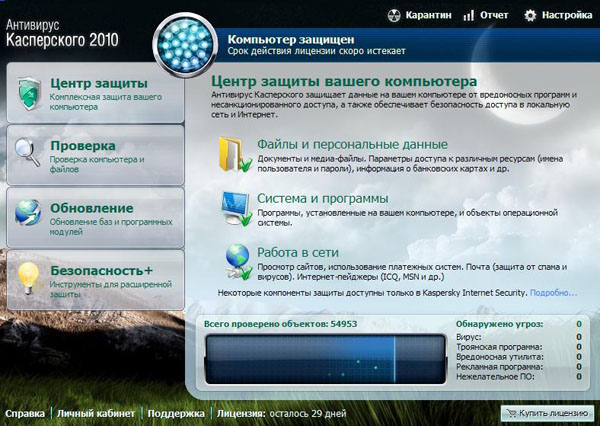Click the Рекламная программа: row
This screenshot has width=600, height=426.
(519, 367)
